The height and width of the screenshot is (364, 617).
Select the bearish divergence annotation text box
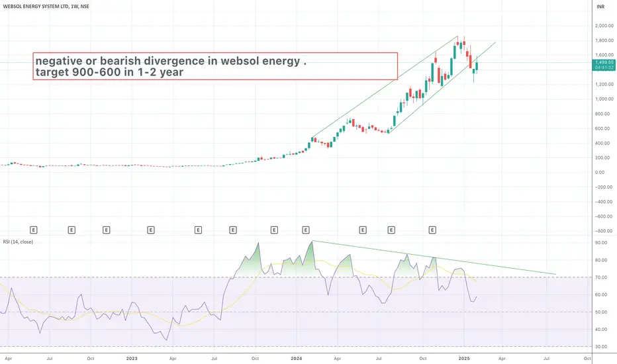(x=215, y=66)
